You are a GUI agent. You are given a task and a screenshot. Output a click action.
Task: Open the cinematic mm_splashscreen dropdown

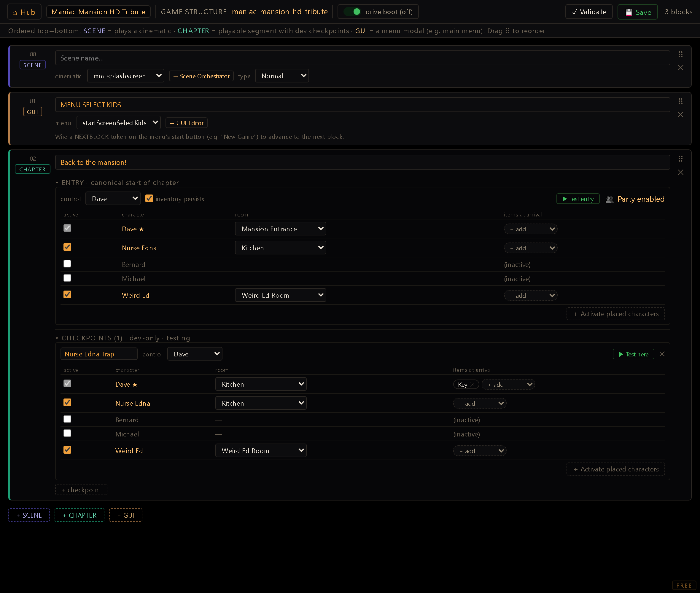(x=126, y=76)
